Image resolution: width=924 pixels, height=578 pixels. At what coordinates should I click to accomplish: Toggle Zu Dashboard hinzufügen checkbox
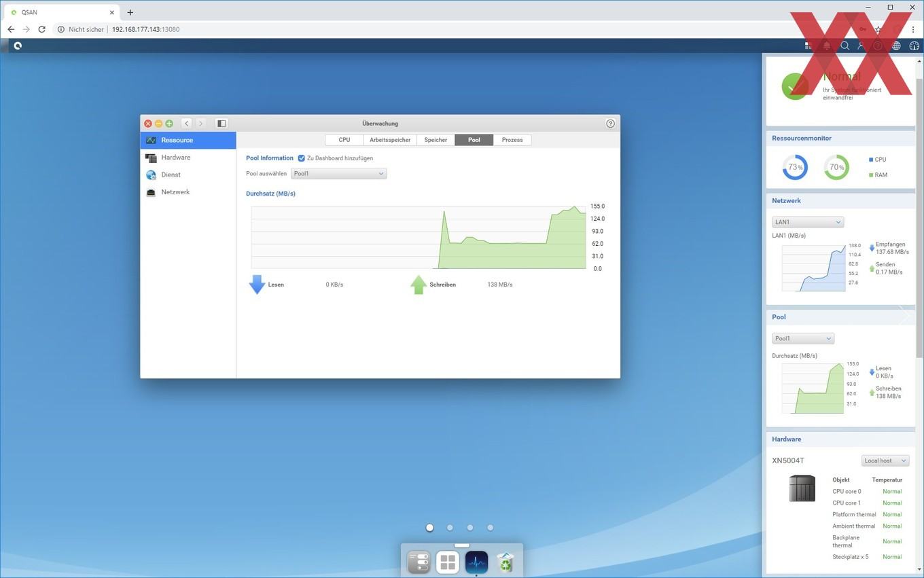[x=302, y=158]
